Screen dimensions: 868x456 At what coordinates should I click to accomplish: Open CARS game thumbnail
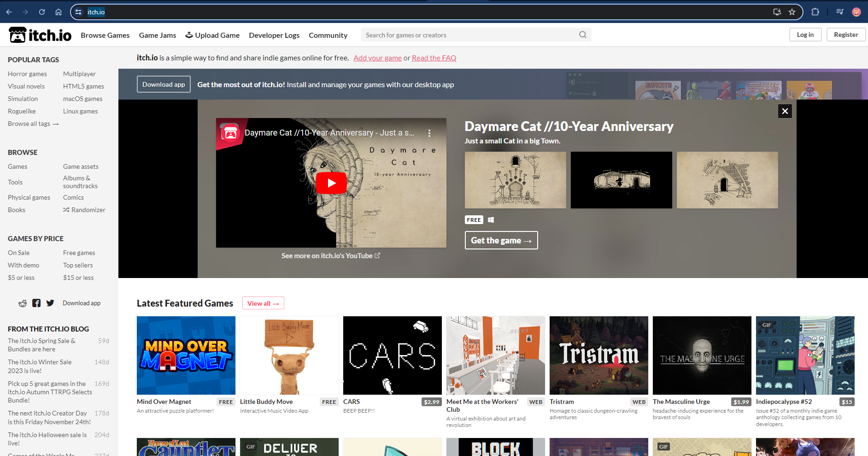[393, 355]
